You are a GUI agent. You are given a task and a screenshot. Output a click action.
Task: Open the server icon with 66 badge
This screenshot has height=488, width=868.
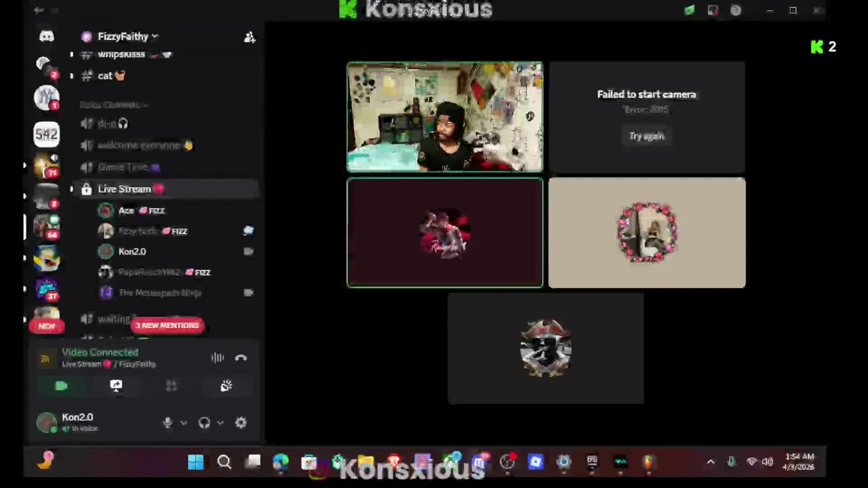pyautogui.click(x=46, y=227)
